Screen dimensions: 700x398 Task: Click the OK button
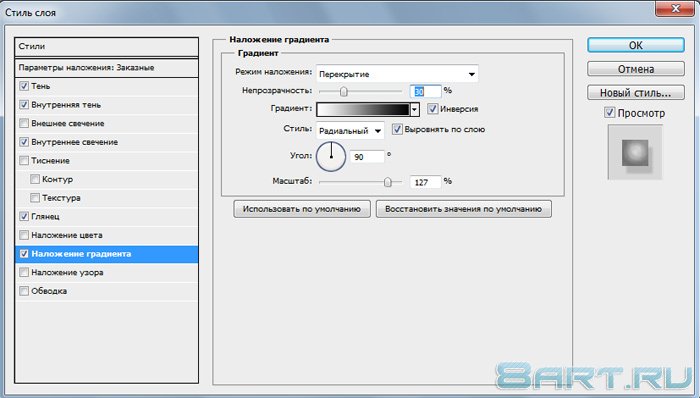click(x=636, y=46)
